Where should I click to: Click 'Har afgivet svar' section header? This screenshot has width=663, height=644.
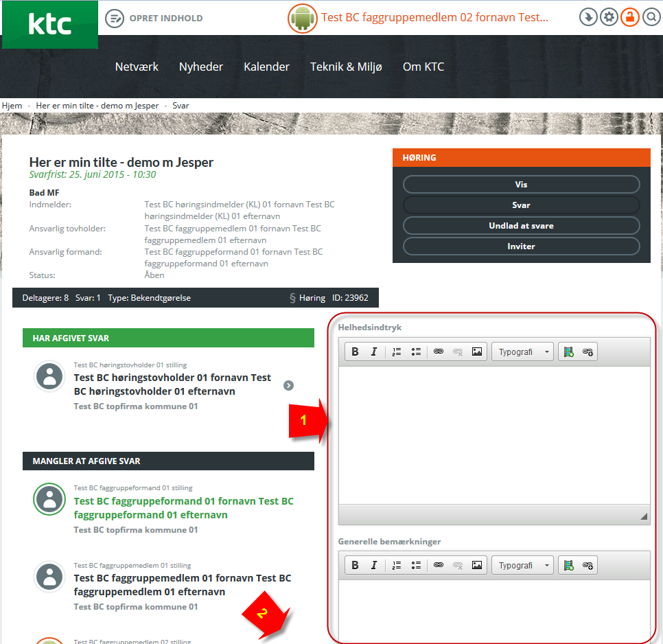point(168,338)
